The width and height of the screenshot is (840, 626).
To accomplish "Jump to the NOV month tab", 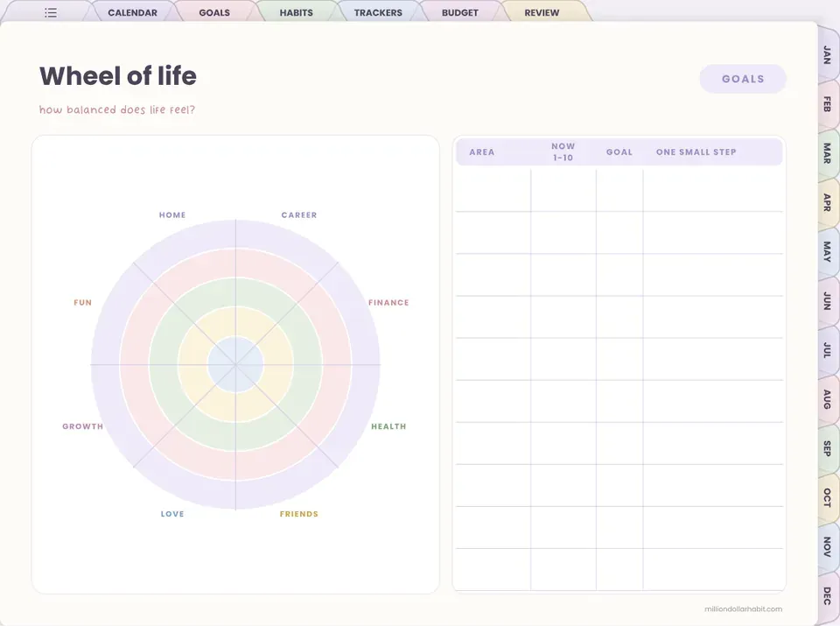I will coord(828,546).
